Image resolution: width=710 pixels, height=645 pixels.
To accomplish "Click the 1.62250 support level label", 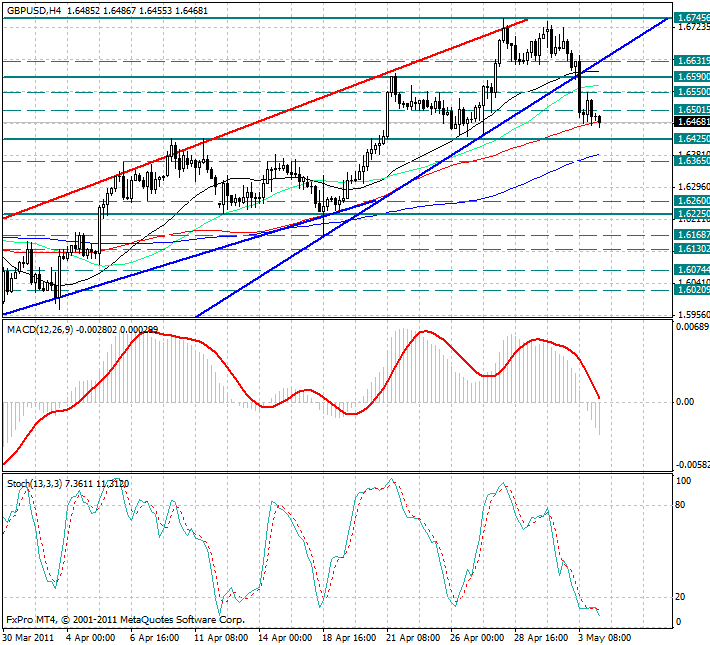I will [692, 214].
